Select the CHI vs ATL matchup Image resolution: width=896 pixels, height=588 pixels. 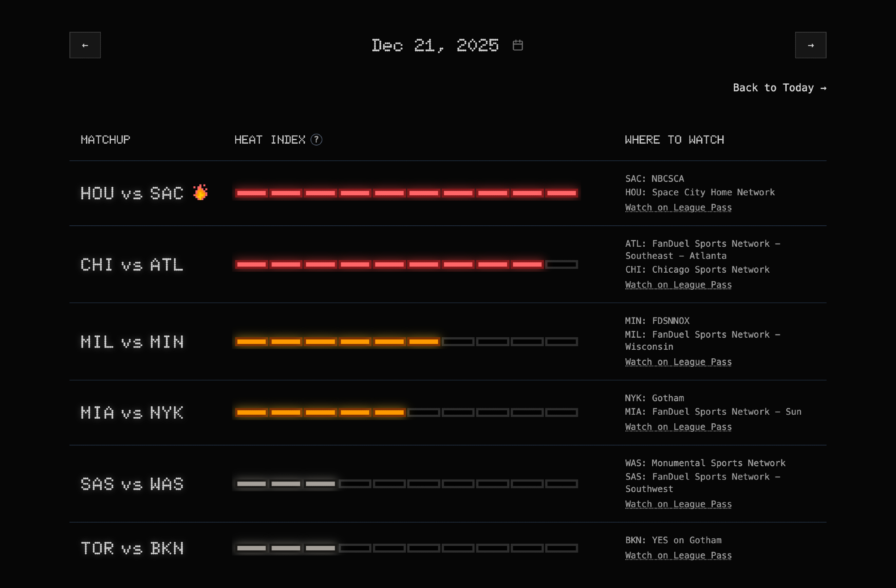click(132, 265)
